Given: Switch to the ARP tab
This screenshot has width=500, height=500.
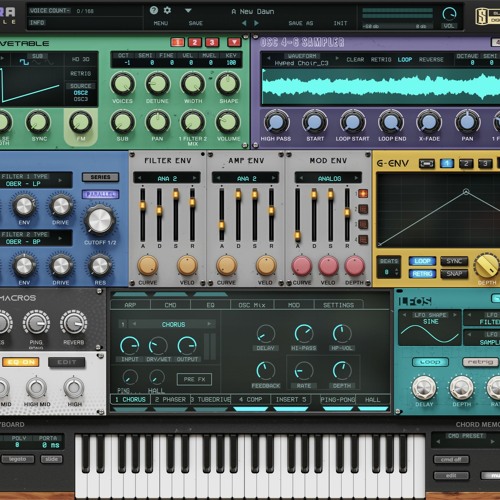Looking at the screenshot, I should (130, 305).
